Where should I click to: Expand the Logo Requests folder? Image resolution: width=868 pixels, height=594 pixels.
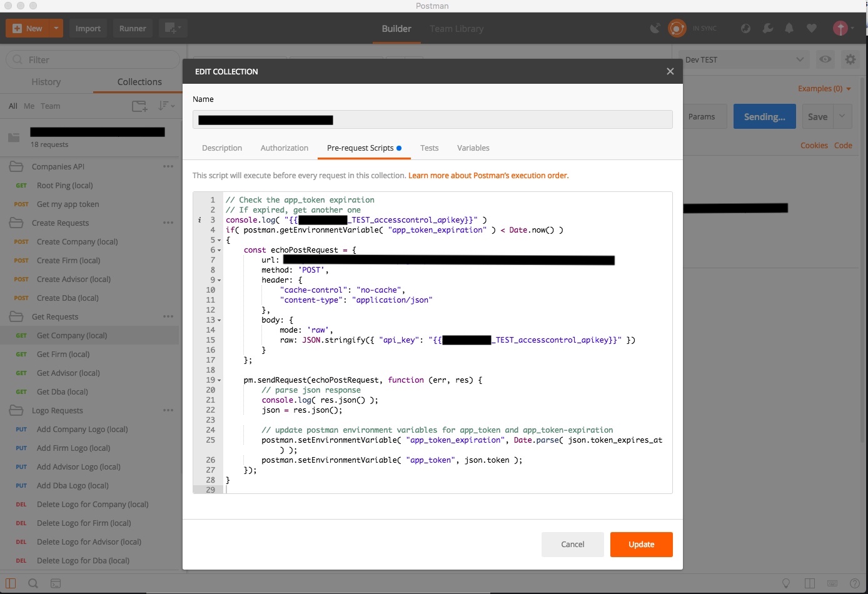(57, 411)
